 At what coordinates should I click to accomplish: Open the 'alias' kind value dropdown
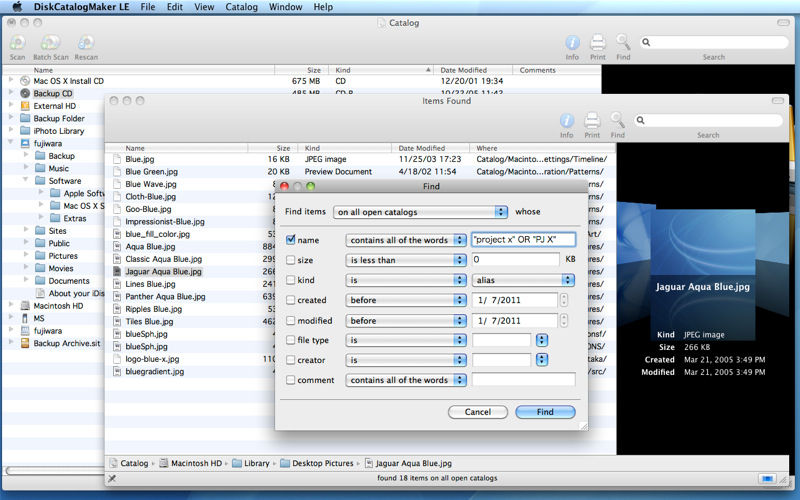[523, 280]
